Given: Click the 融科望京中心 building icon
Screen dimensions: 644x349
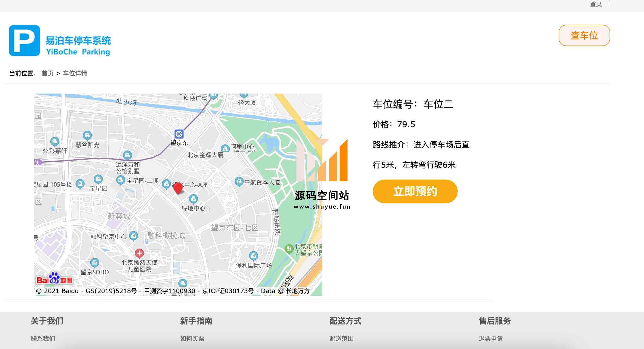Looking at the screenshot, I should (134, 236).
